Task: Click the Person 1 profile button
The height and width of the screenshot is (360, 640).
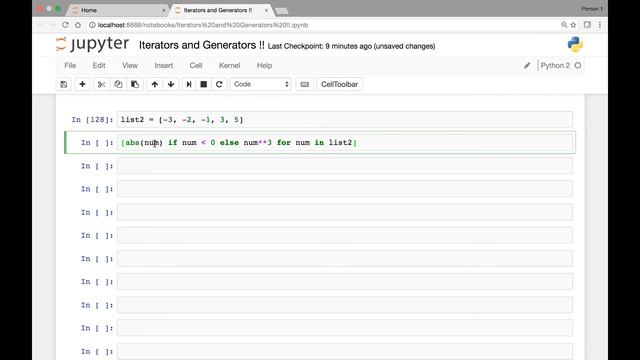Action: click(591, 9)
